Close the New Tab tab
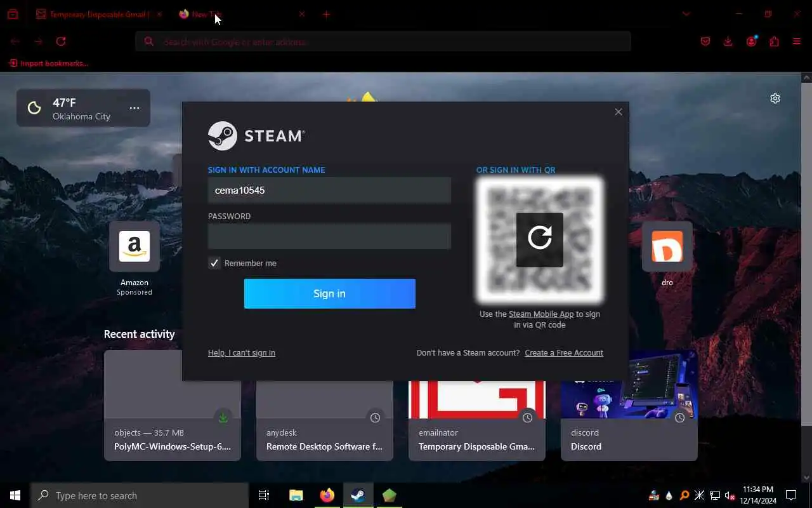Image resolution: width=812 pixels, height=508 pixels. point(301,14)
